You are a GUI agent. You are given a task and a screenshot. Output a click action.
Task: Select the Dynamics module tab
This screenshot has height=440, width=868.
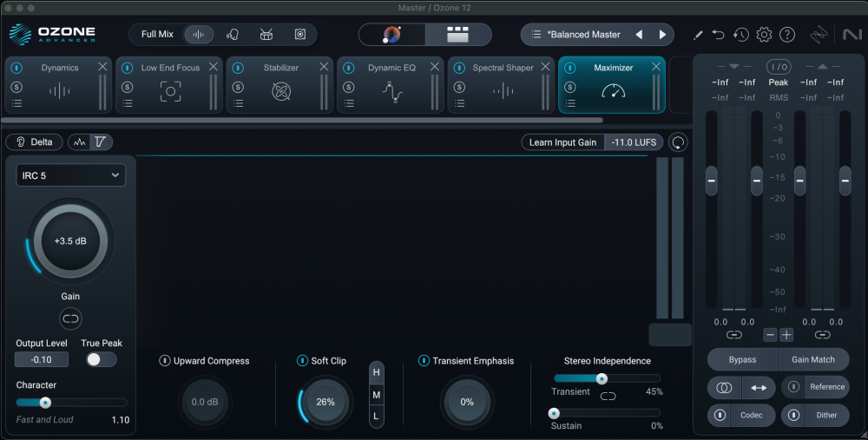pyautogui.click(x=58, y=85)
